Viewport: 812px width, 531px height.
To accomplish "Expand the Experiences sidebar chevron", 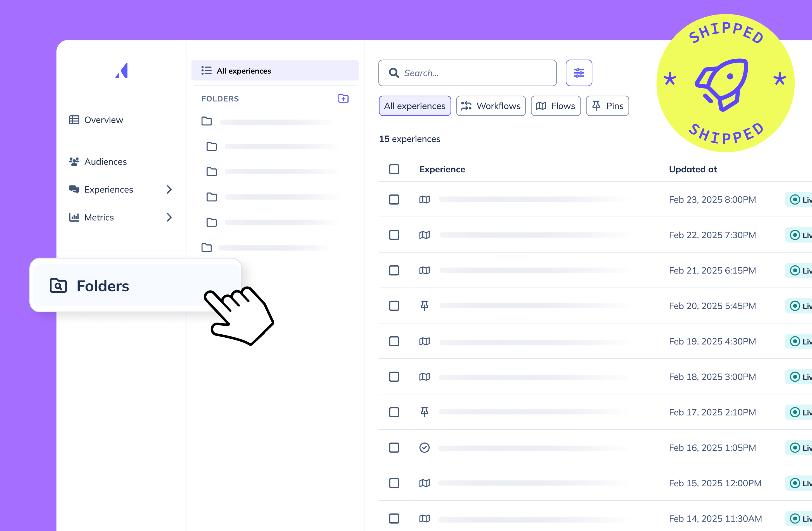I will point(169,189).
